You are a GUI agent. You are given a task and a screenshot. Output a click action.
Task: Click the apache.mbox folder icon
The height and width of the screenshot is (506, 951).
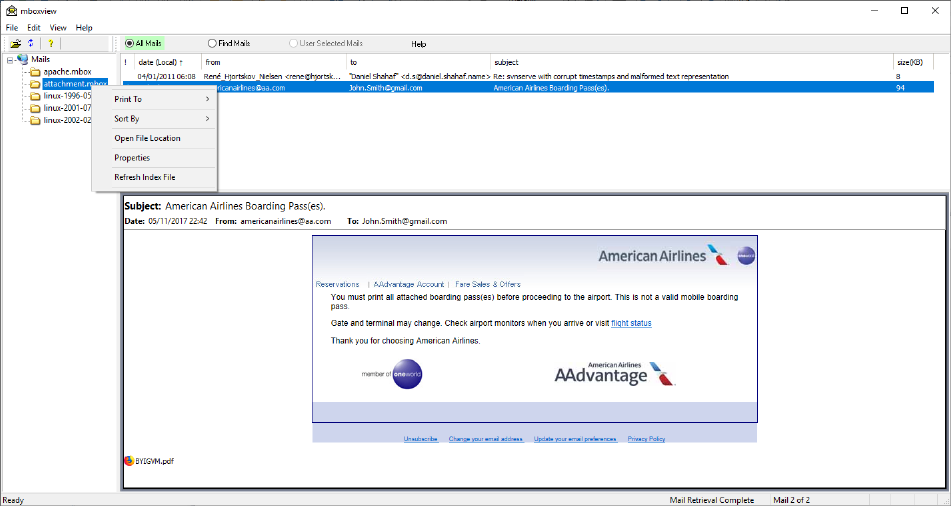tap(35, 72)
